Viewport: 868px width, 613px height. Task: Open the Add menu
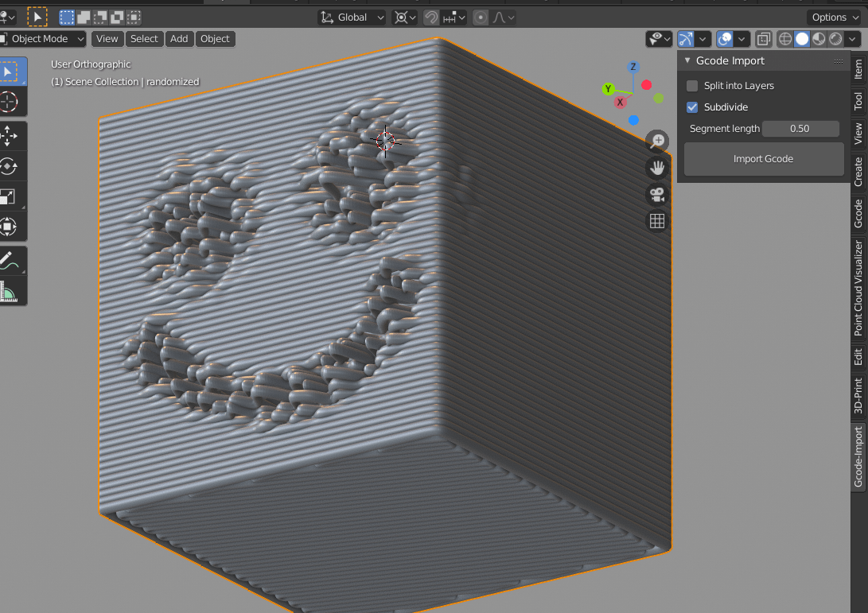[x=179, y=38]
